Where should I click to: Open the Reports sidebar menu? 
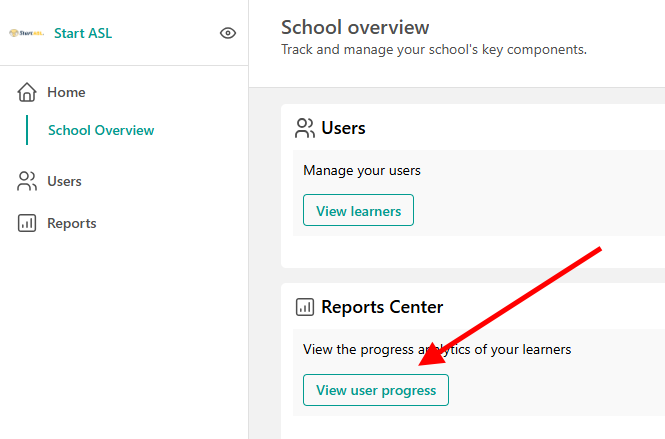pos(72,223)
